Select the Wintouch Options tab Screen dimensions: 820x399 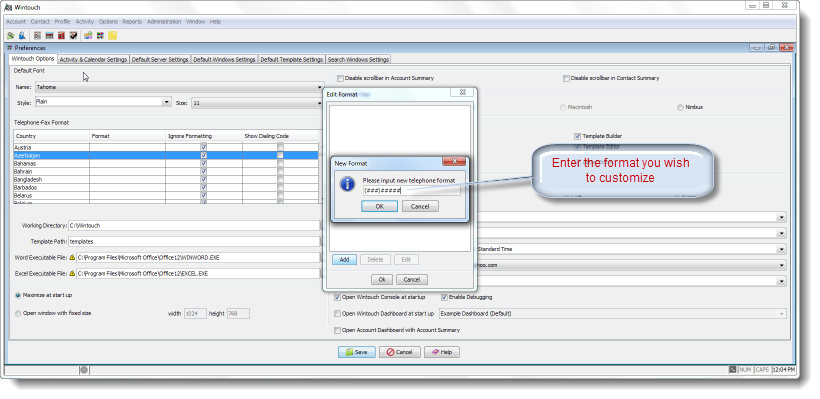(x=33, y=59)
